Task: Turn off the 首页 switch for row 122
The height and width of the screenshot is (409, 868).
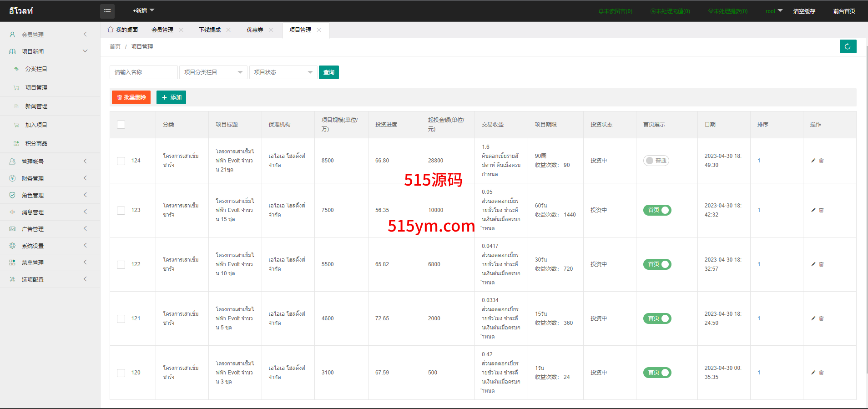Action: point(657,264)
